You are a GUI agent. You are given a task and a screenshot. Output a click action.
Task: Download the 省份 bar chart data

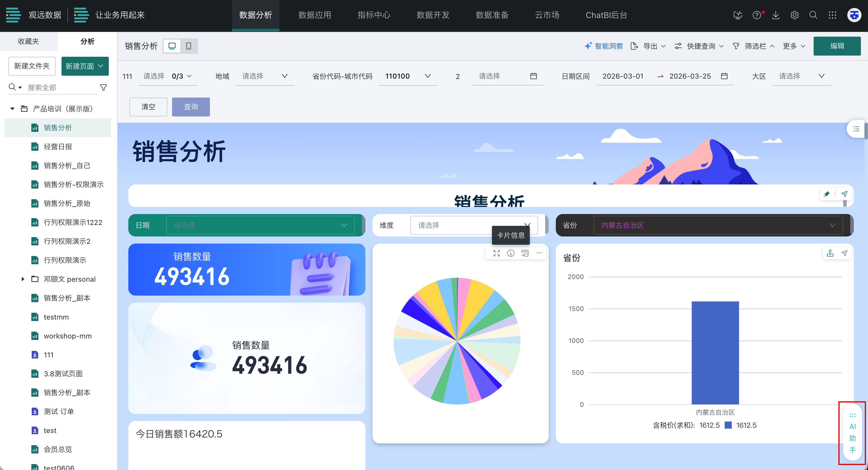click(830, 253)
